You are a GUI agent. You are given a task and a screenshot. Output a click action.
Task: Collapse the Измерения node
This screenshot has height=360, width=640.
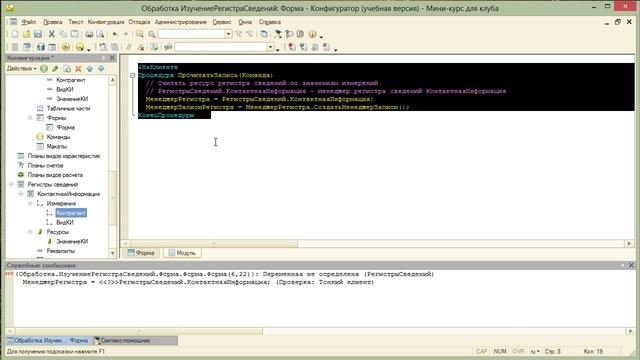pos(30,203)
